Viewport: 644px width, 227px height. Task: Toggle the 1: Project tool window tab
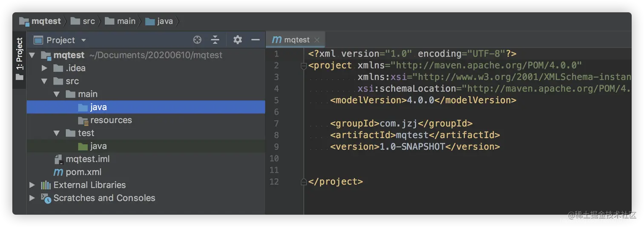coord(19,54)
